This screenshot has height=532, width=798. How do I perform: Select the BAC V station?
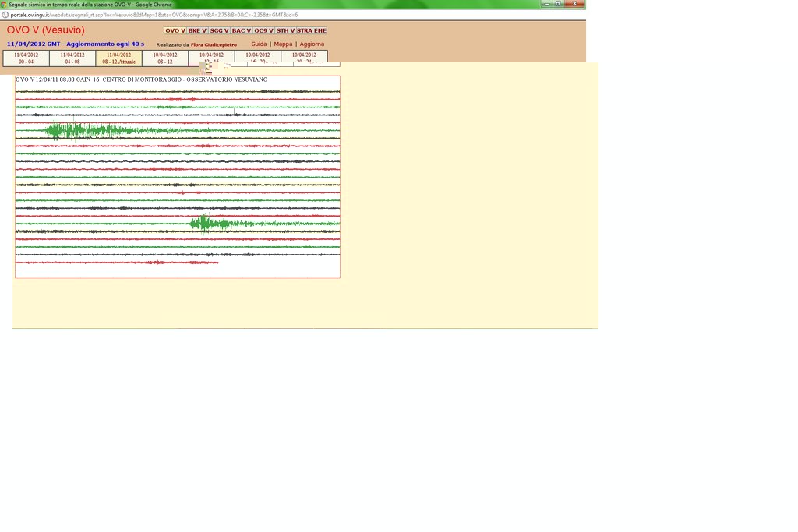[242, 30]
